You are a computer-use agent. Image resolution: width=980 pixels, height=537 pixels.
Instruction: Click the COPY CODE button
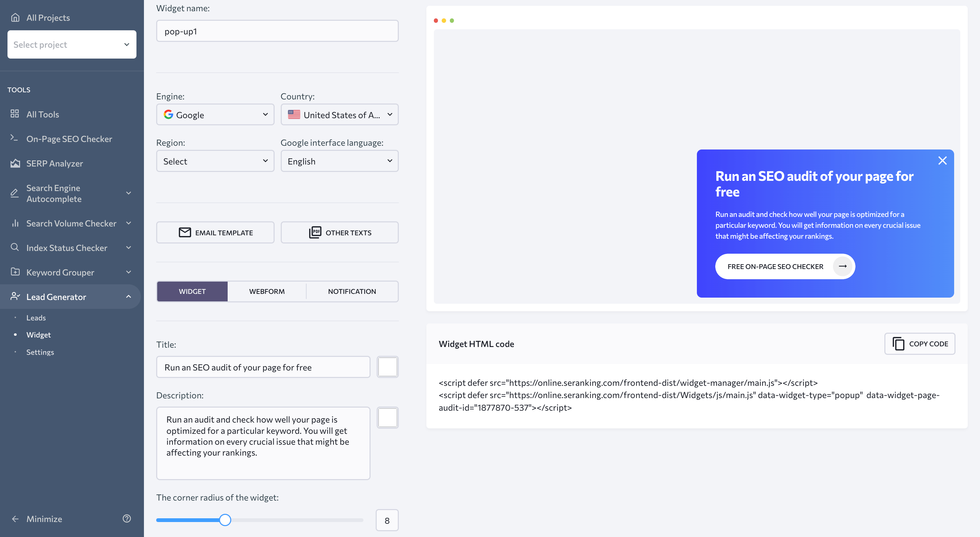(x=920, y=344)
